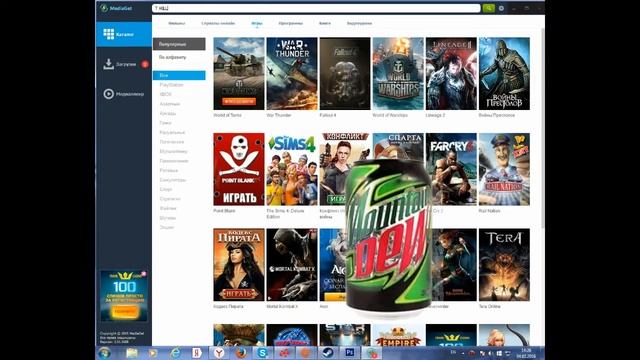Screen dimensions: 640x360
Task: Open the Каталог section in sidebar
Action: coord(124,34)
